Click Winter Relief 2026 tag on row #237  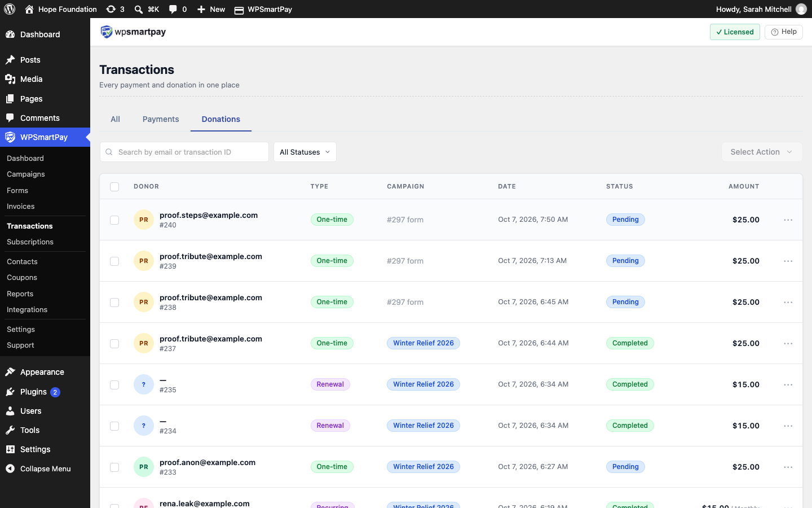[423, 343]
